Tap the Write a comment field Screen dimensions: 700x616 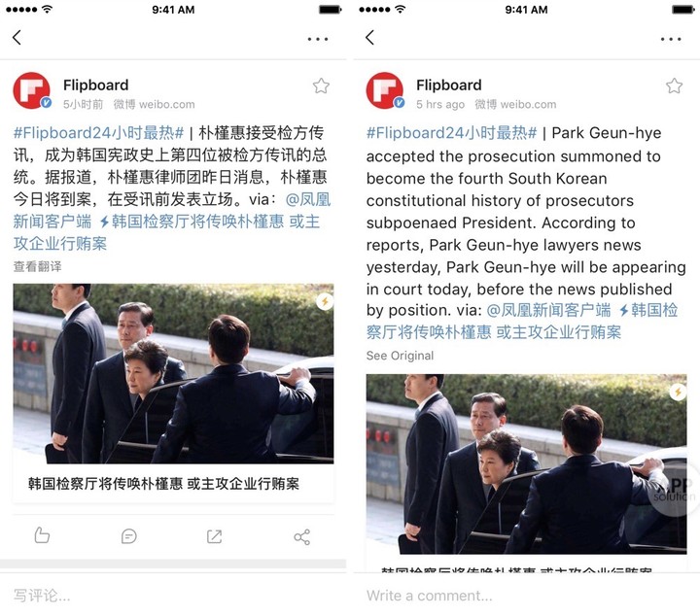(x=527, y=595)
